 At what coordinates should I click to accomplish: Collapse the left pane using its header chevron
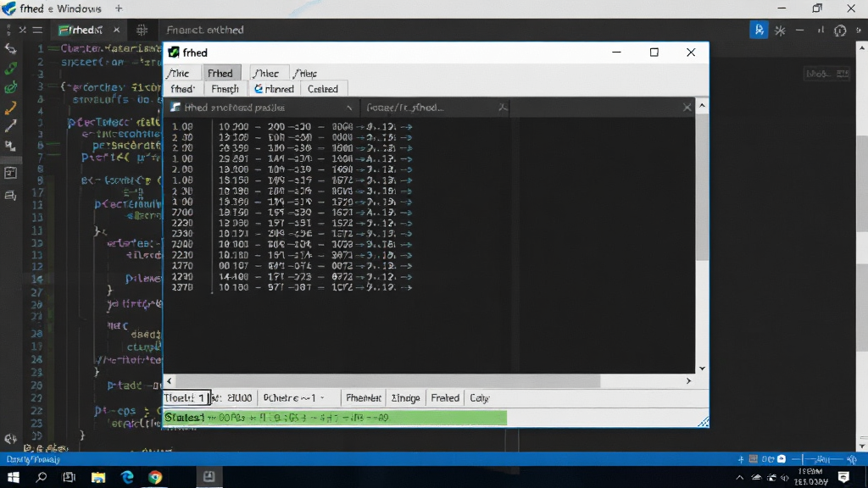[x=348, y=108]
